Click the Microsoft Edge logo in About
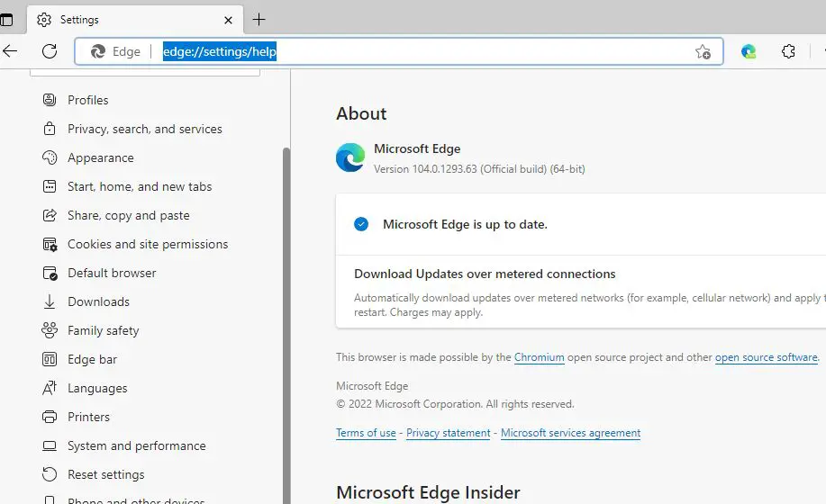826x504 pixels. click(350, 157)
